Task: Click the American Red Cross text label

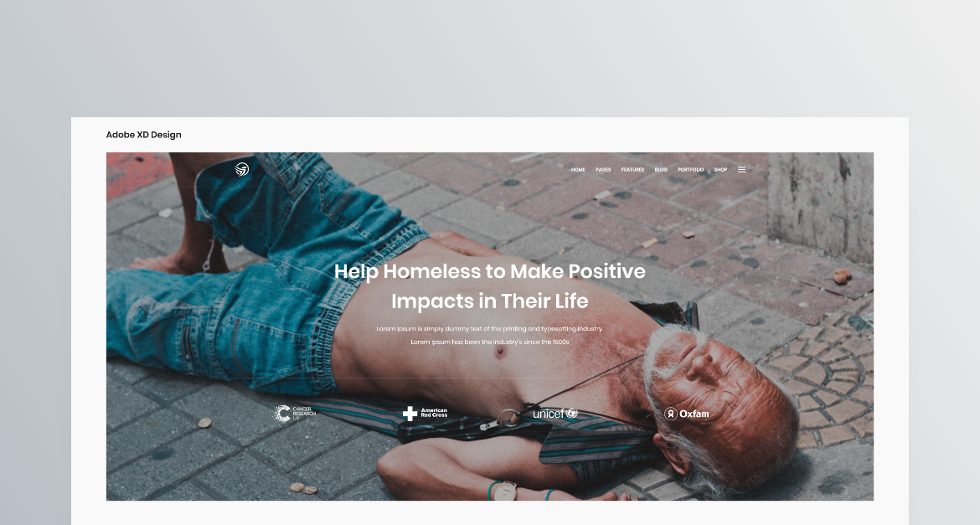Action: click(434, 413)
